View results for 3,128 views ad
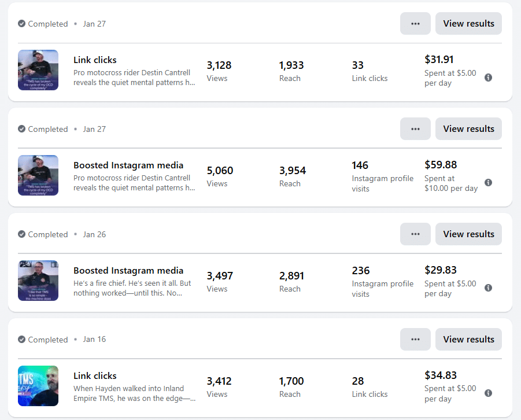The width and height of the screenshot is (521, 420). tap(468, 24)
